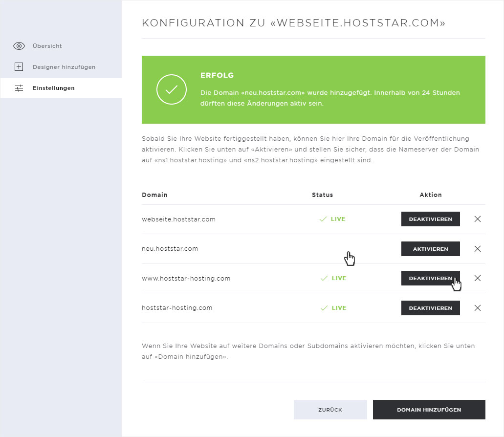Click the hoststar-hosting.com domain text
This screenshot has height=437, width=504.
(x=177, y=308)
